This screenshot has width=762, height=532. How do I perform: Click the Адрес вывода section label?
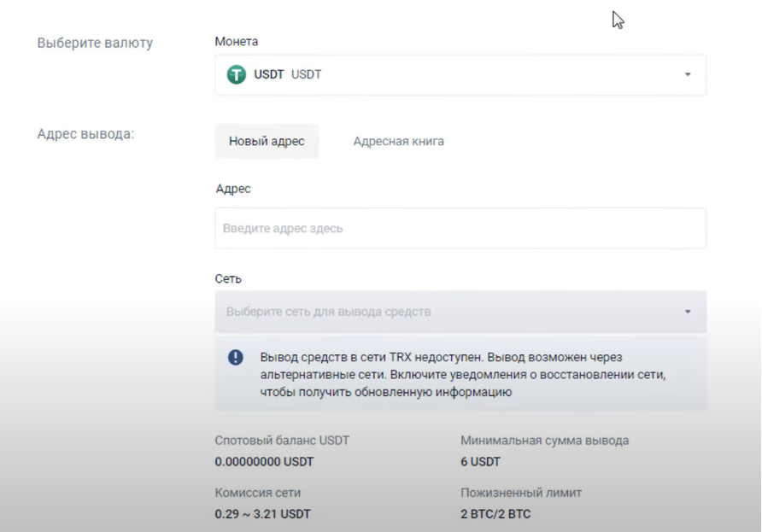[x=85, y=134]
